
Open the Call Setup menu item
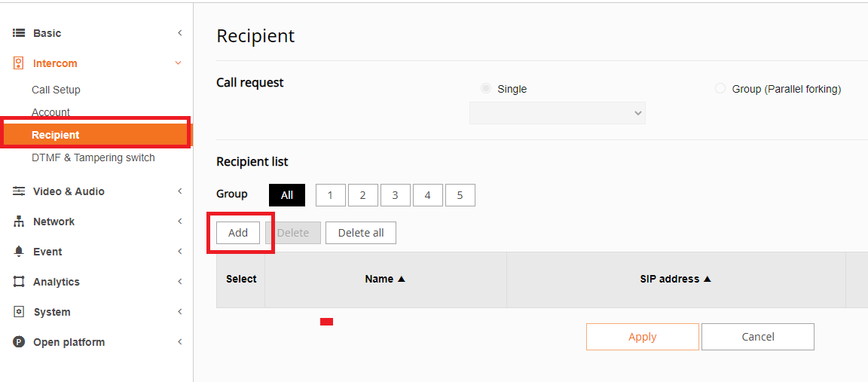click(56, 90)
